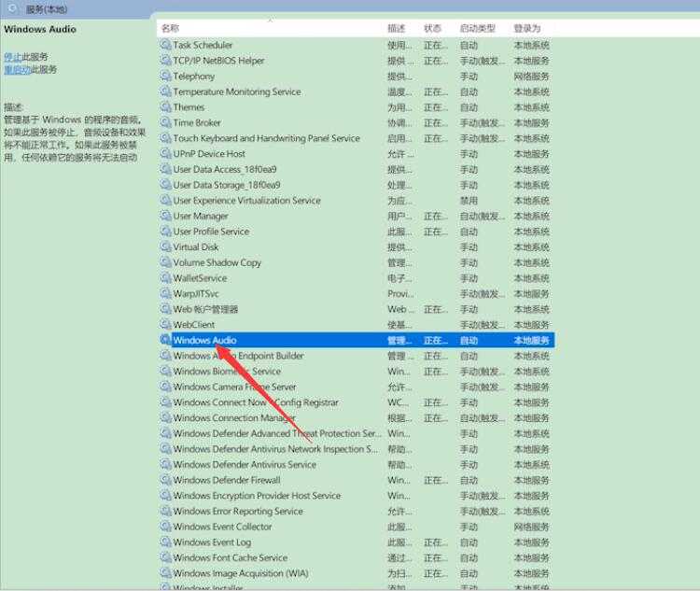Select the Web 帐户管理器 service
Image resolution: width=700 pixels, height=591 pixels.
point(357,309)
